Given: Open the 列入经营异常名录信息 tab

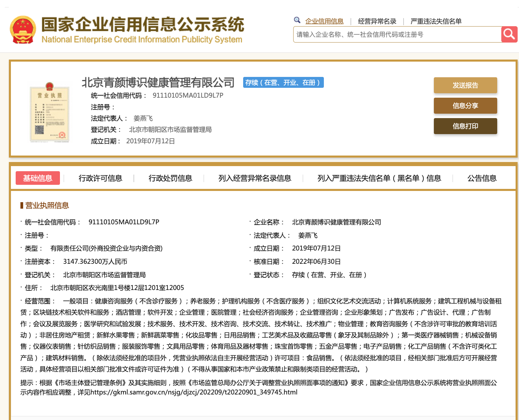Looking at the screenshot, I should (x=255, y=178).
